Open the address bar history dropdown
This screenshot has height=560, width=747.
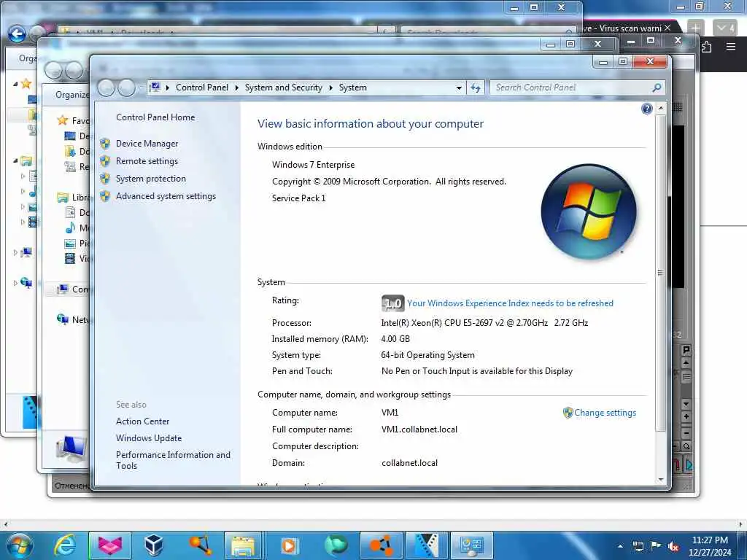[459, 88]
